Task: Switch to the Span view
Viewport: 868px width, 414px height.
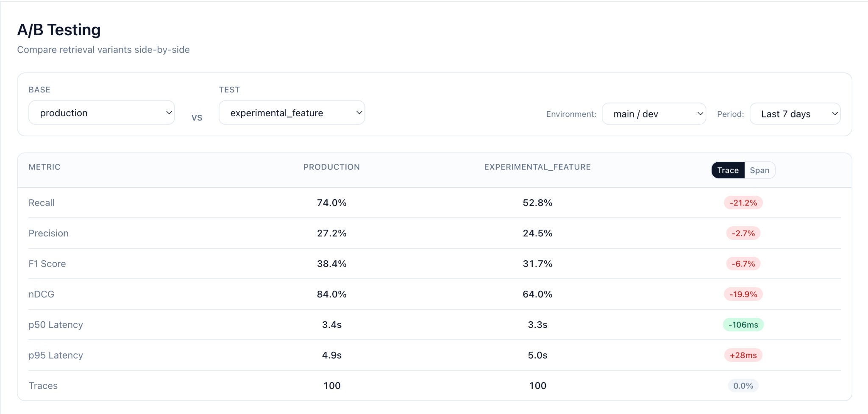Action: coord(760,170)
